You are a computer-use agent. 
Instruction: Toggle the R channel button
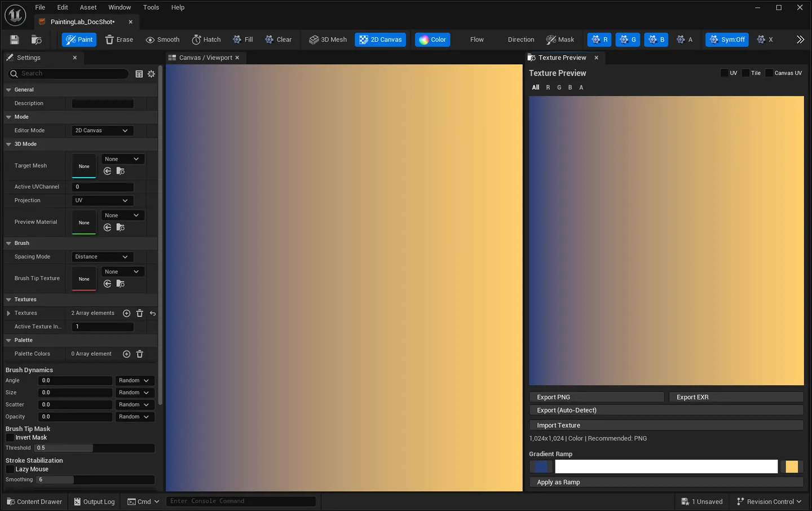tap(599, 39)
